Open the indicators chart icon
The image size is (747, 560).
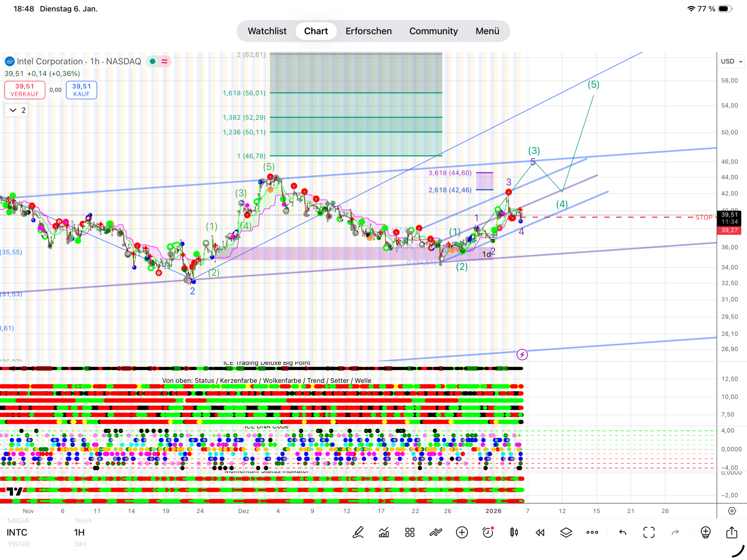tap(384, 533)
